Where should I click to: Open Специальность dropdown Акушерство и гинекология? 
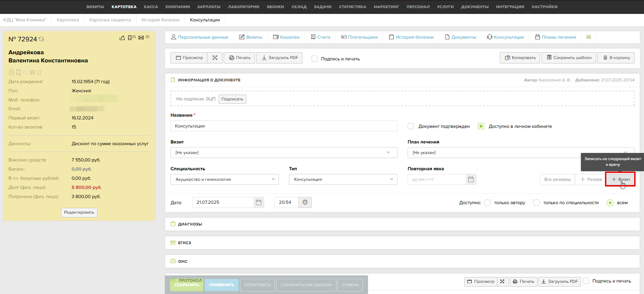click(225, 179)
